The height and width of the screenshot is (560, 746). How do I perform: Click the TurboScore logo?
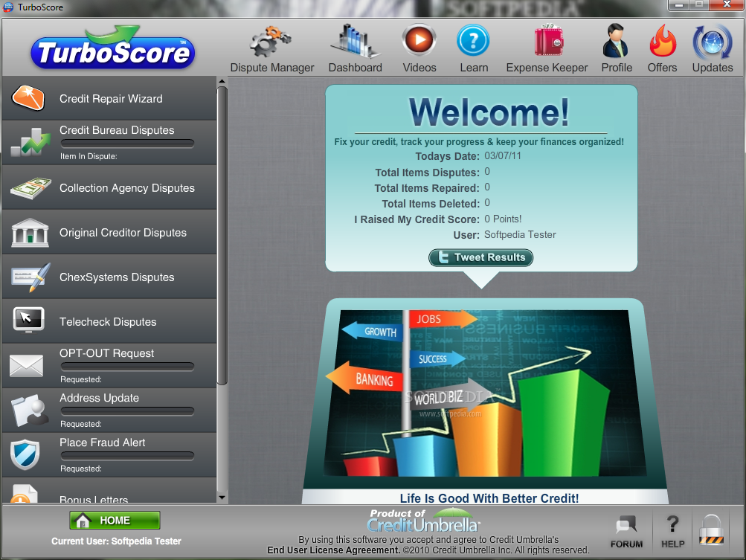[x=113, y=48]
